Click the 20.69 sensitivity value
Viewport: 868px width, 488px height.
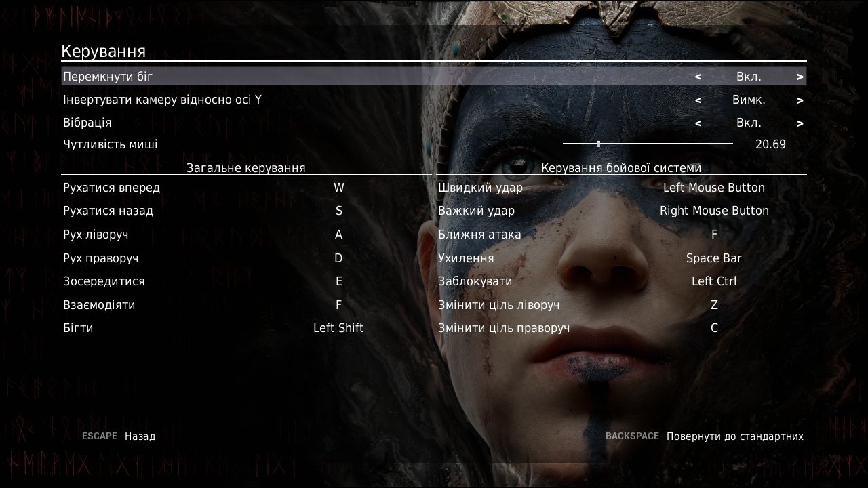(x=770, y=144)
